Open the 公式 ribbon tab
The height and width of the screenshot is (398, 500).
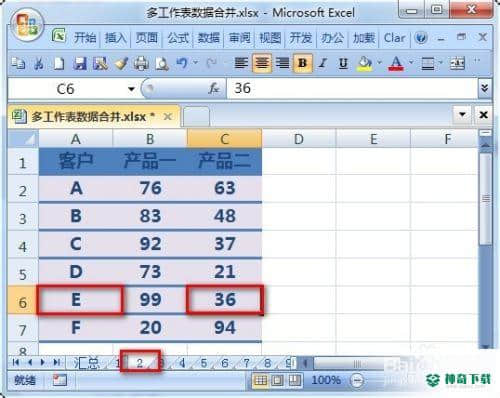[178, 38]
